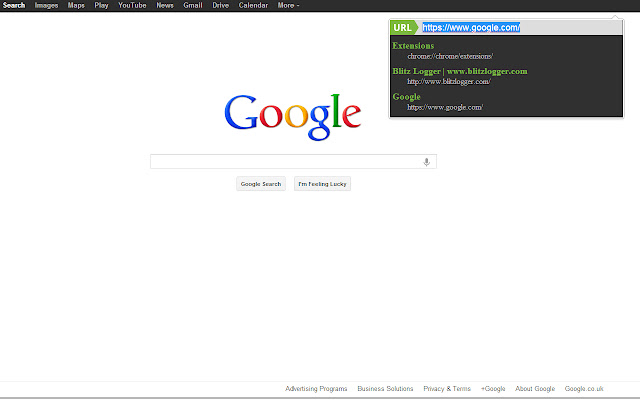Open Images in the top bar
The image size is (640, 400).
(x=46, y=5)
